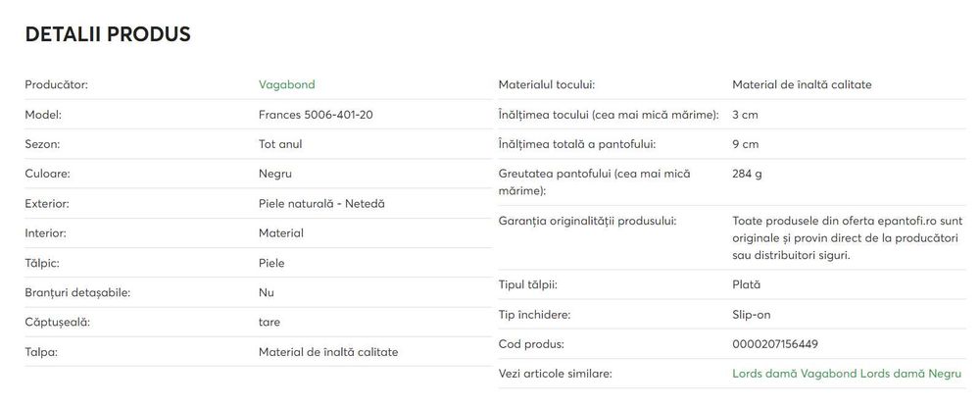The image size is (980, 407).
Task: Click the Producător label
Action: pyautogui.click(x=56, y=84)
